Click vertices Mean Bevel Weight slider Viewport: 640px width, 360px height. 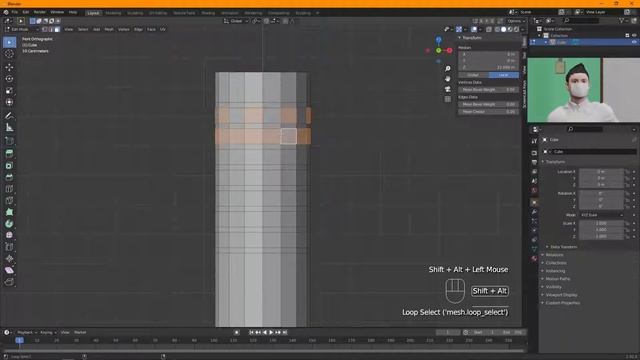click(x=489, y=89)
